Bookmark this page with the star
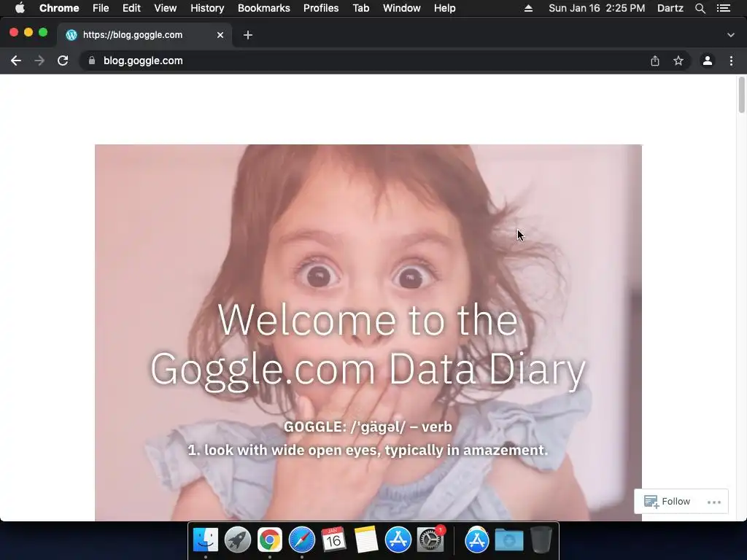 click(678, 61)
